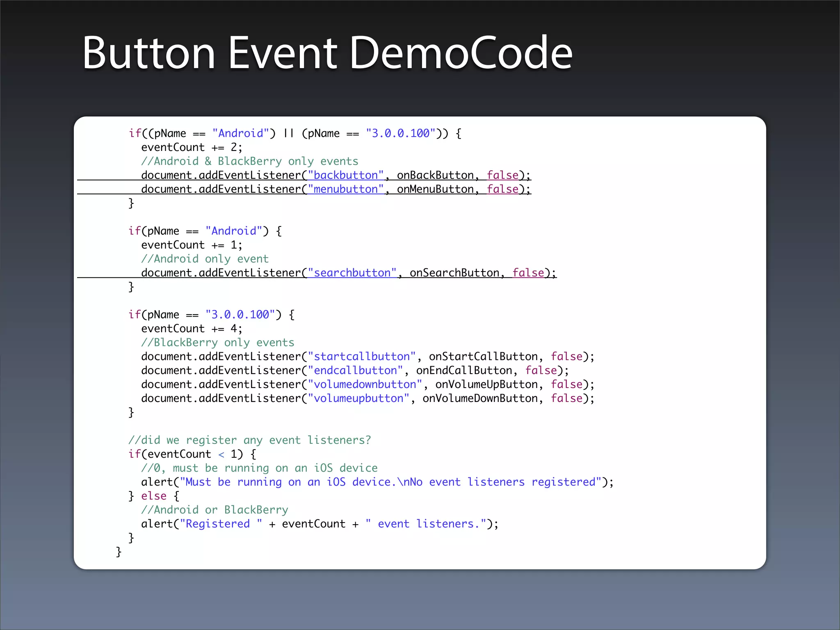Click the underlined "backbutton" listener line
Viewport: 840px width, 630px height.
[336, 175]
